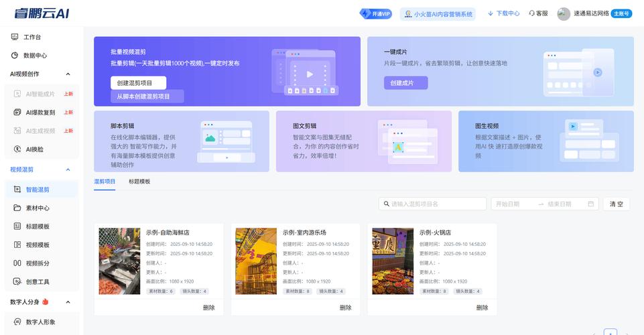Open the 数字人形象 sidebar icon
The height and width of the screenshot is (335, 644).
coord(17,322)
